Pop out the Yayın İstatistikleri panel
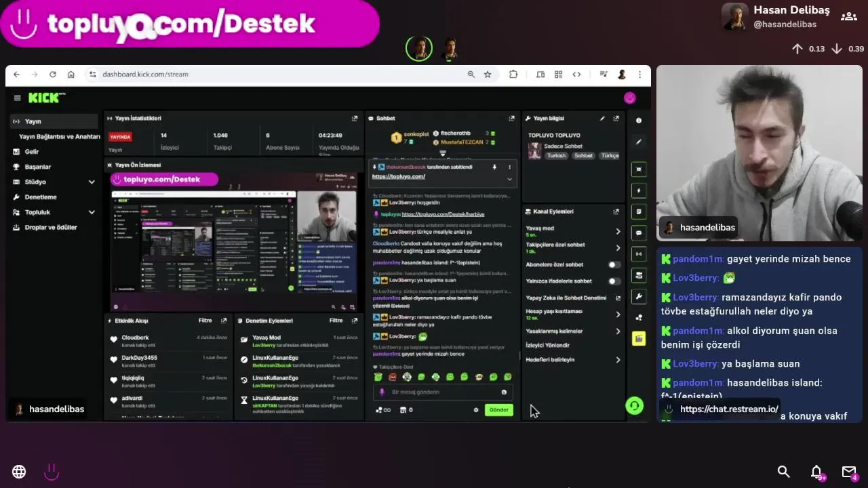Image resolution: width=868 pixels, height=488 pixels. (354, 118)
